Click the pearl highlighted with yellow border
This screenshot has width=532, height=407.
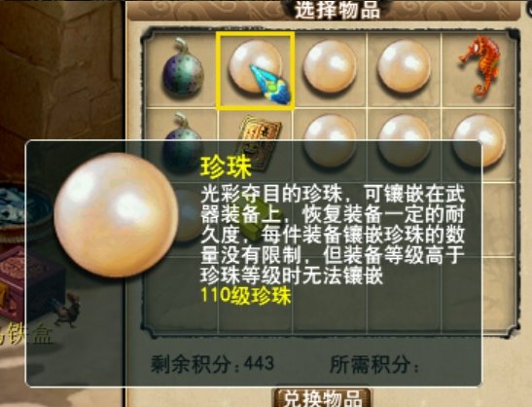pos(256,71)
